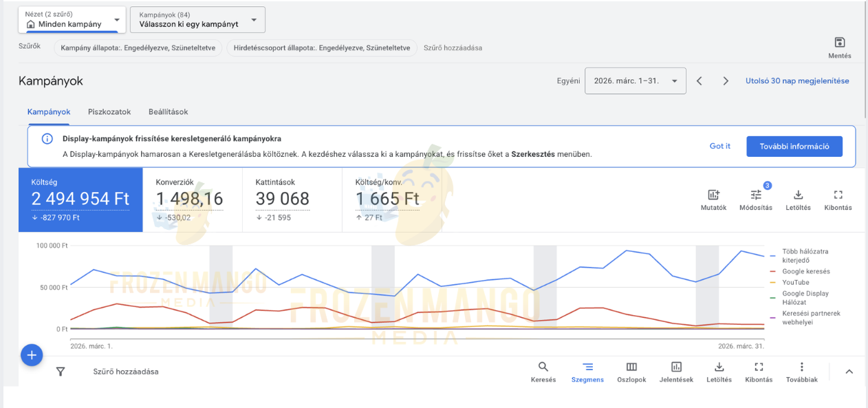The image size is (868, 408).
Task: Go to previous date range arrow
Action: (699, 80)
